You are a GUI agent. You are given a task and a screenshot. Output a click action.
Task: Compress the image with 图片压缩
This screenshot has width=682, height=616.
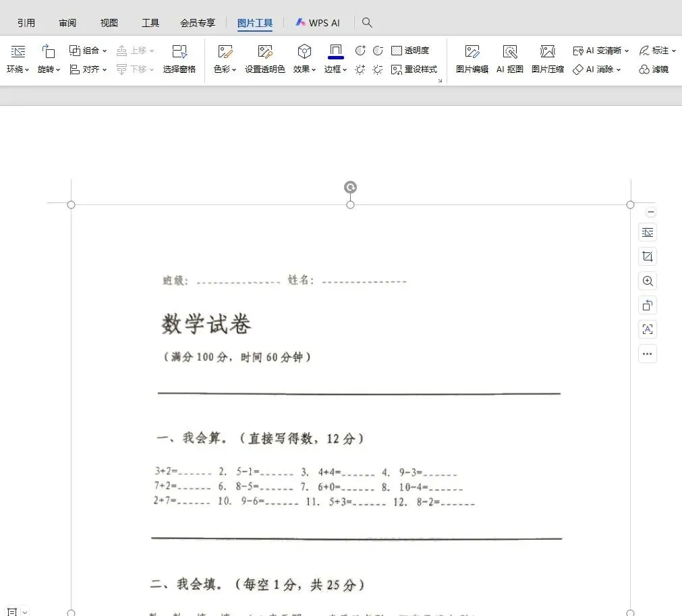click(547, 59)
